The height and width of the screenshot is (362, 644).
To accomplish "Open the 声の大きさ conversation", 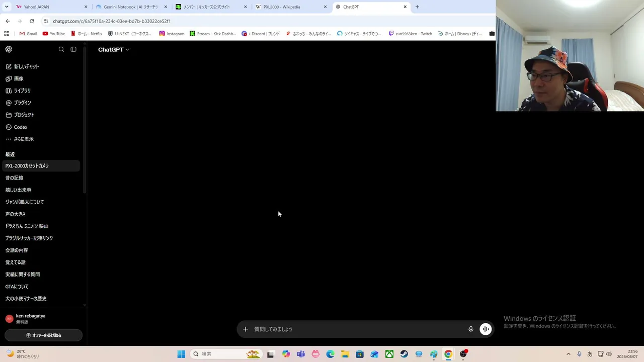I will 41,214.
